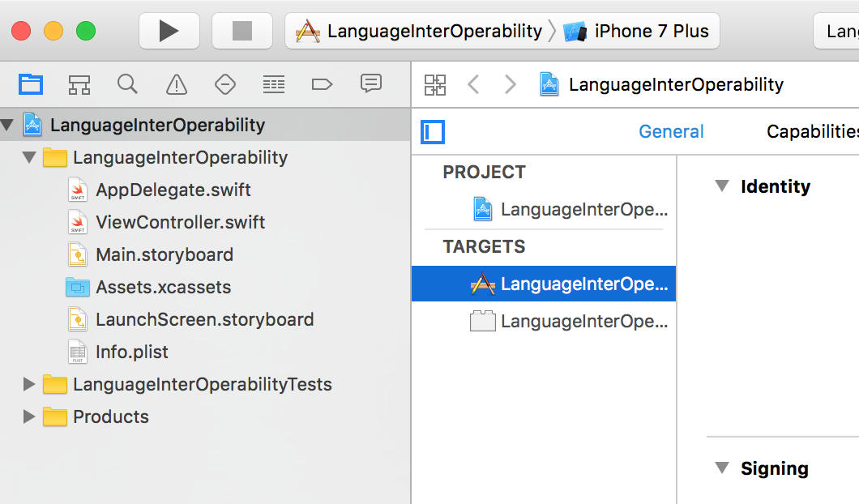The image size is (859, 504).
Task: Close the Xcode window
Action: [21, 31]
